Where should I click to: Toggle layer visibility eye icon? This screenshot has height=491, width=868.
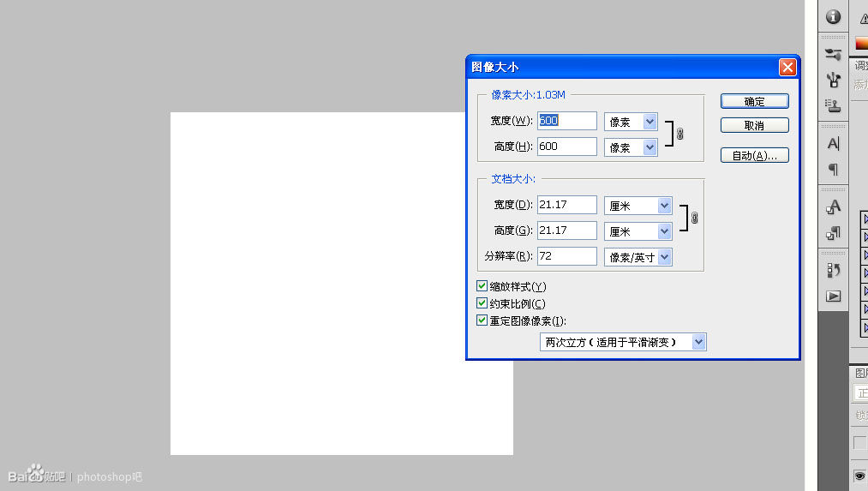pyautogui.click(x=859, y=476)
